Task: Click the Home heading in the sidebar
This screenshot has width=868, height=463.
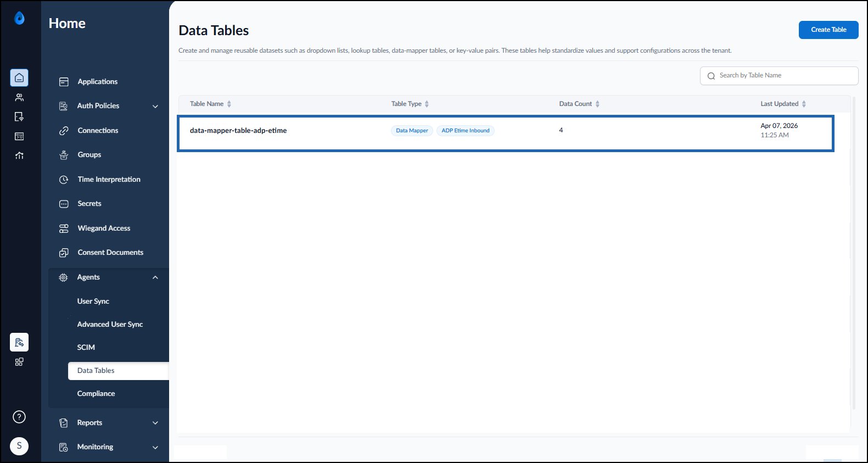Action: click(x=67, y=23)
